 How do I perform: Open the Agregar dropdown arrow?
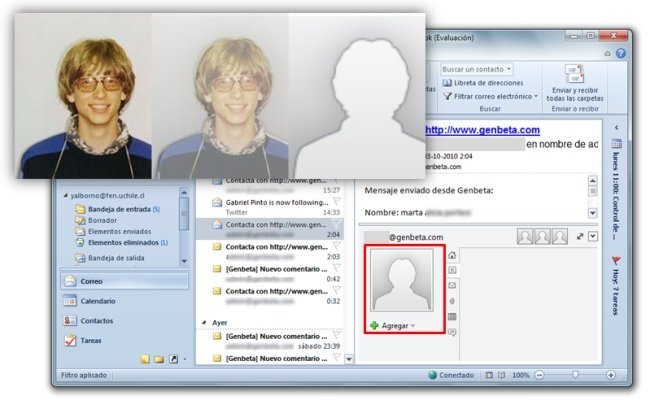[413, 326]
